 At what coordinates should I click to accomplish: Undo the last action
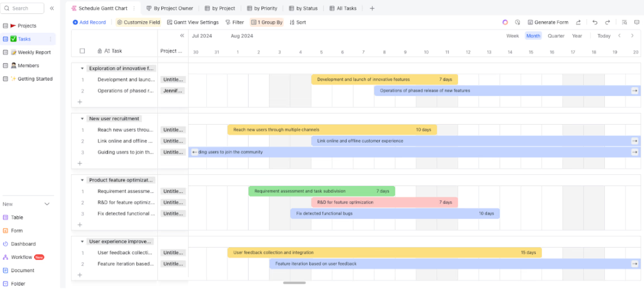(595, 22)
